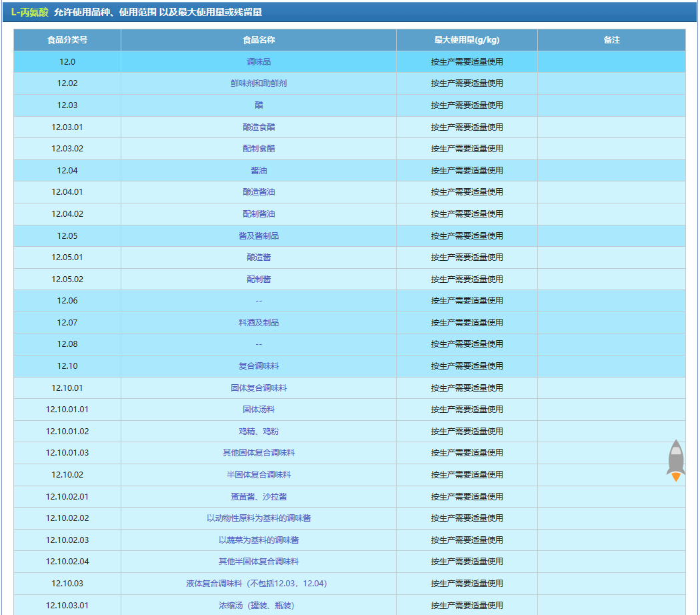Open the 调味品 food category link
Image resolution: width=700 pixels, height=615 pixels.
[259, 61]
